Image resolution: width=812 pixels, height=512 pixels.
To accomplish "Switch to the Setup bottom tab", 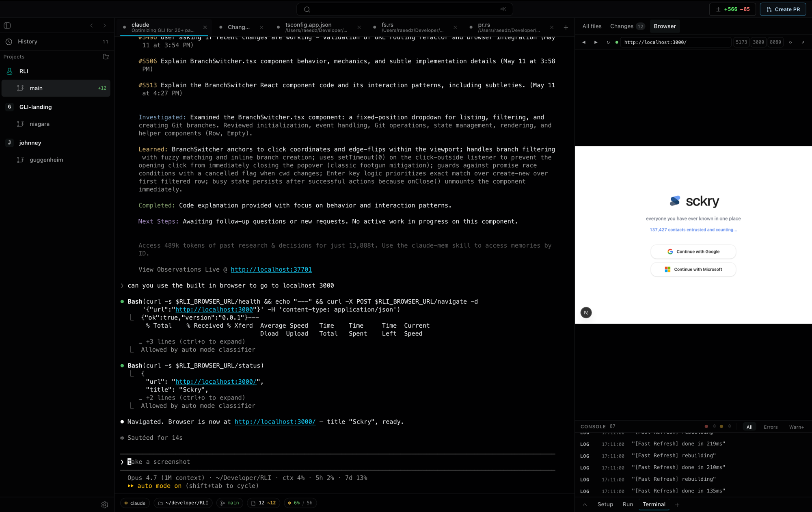I will click(605, 505).
